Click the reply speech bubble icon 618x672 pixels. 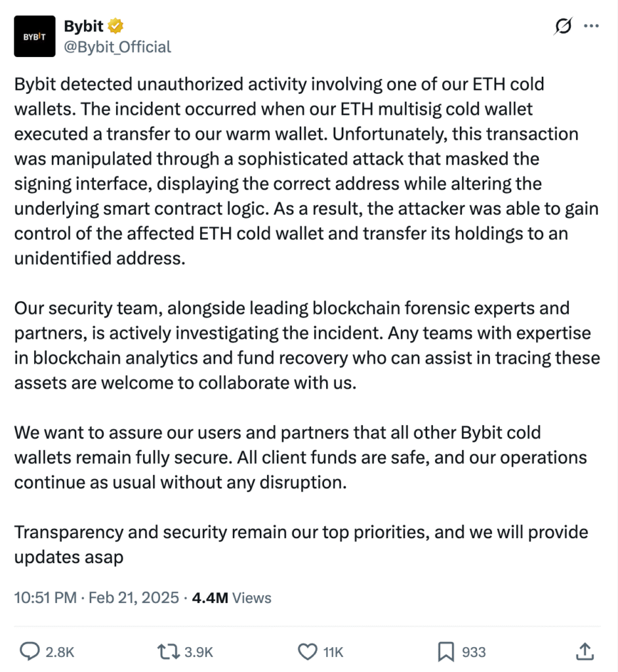point(30,651)
